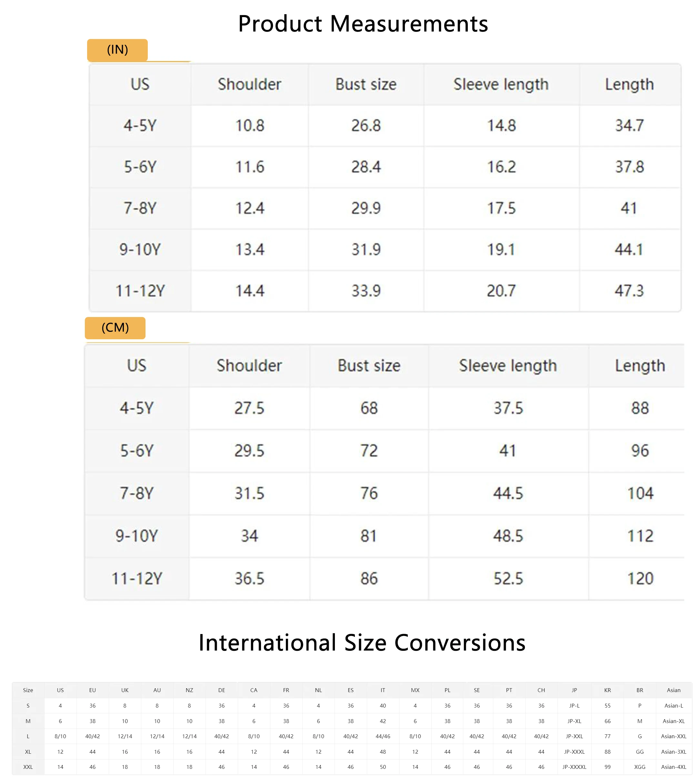Viewport: 693px width, 784px height.
Task: Click the JP-XXXXL cell
Action: (574, 767)
